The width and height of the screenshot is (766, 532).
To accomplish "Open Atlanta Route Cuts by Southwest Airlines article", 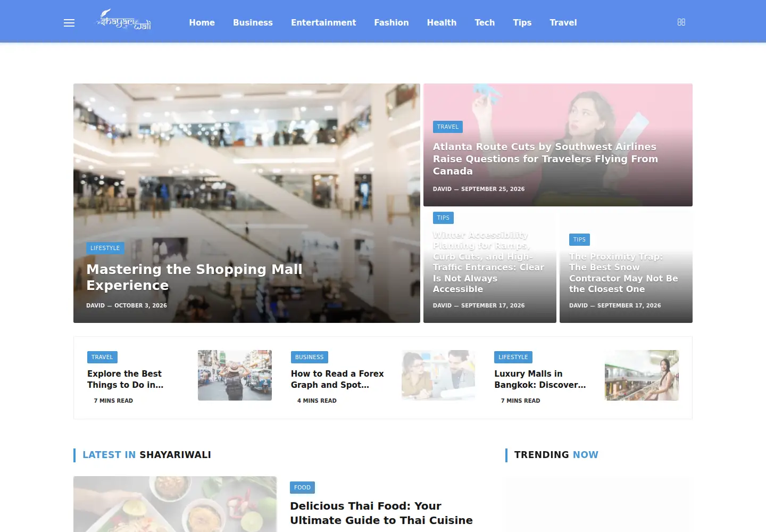I will point(545,159).
